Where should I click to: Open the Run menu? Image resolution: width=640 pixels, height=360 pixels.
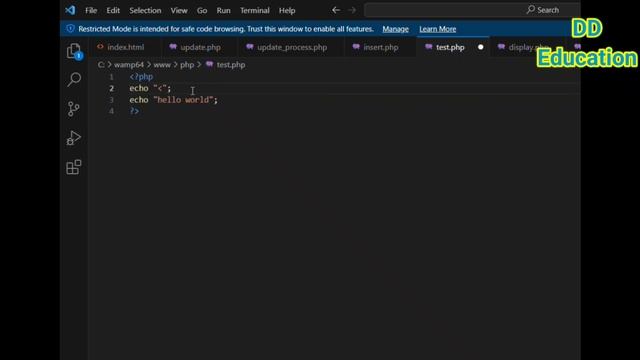click(x=223, y=11)
